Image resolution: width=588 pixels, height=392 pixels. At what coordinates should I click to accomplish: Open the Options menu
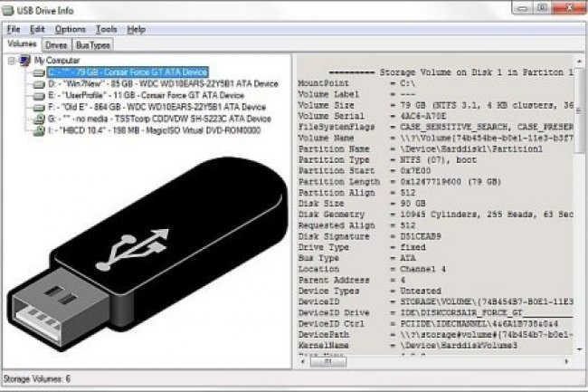(x=71, y=29)
